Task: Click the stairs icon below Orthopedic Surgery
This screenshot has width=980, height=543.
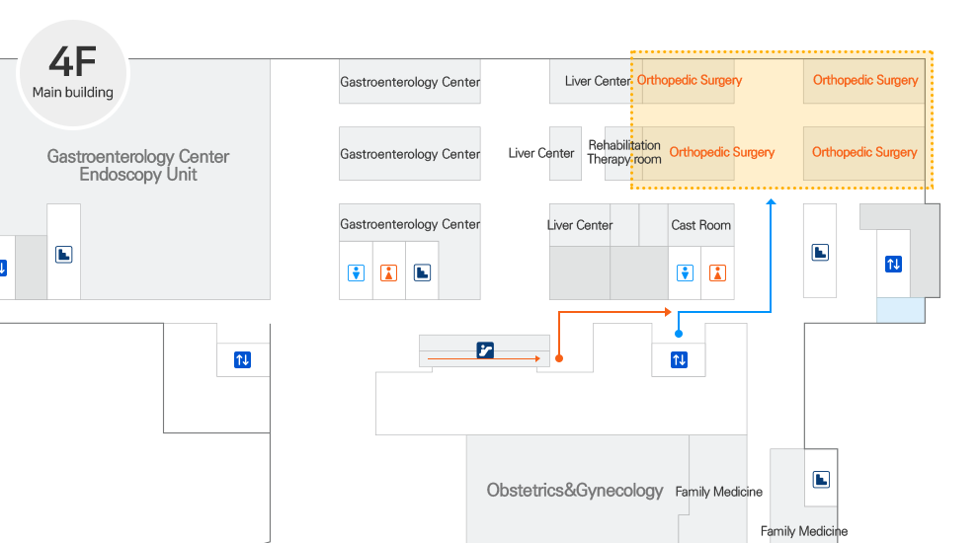Action: (820, 253)
